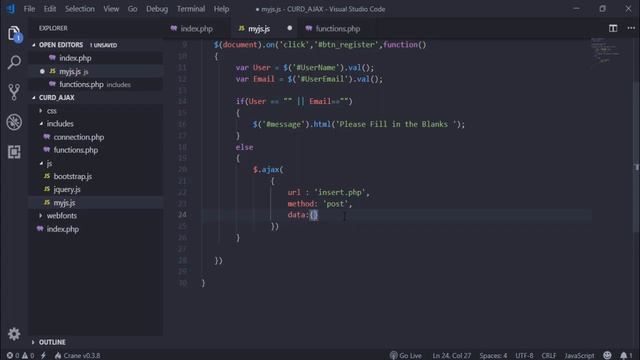Change line ending via CRLF

(549, 356)
